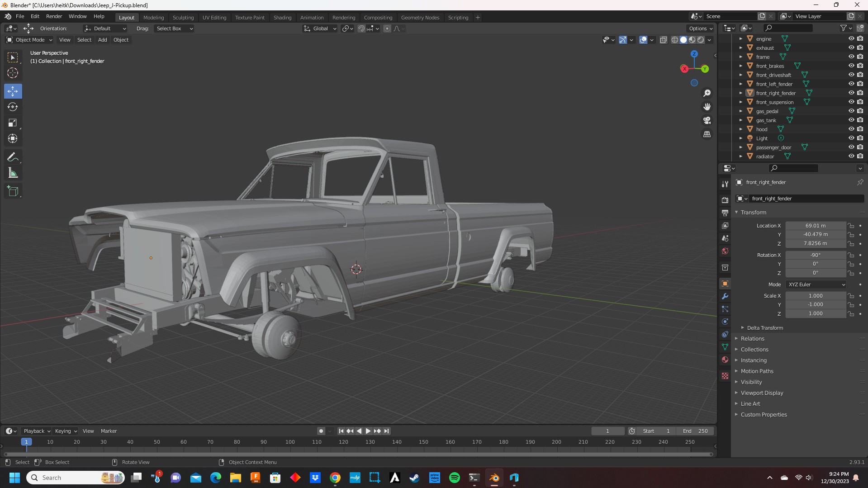Choose the Annotate pencil tool
Viewport: 868px width, 488px height.
[x=13, y=157]
